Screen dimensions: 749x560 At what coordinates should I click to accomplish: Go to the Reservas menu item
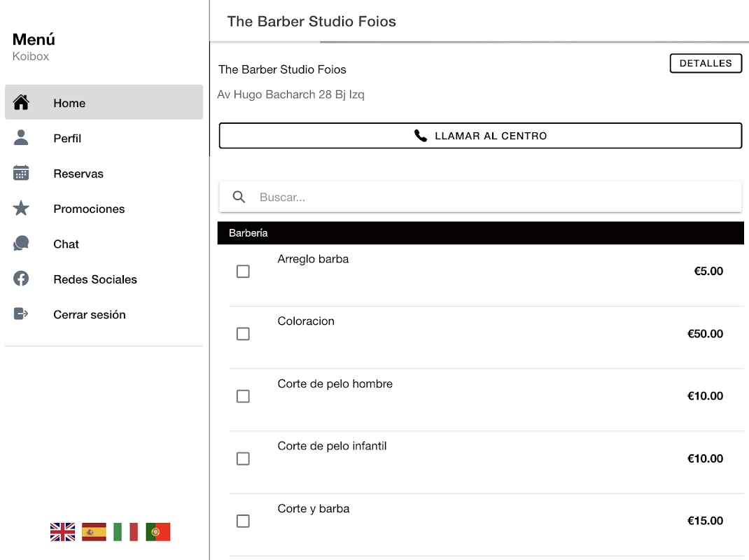[78, 174]
